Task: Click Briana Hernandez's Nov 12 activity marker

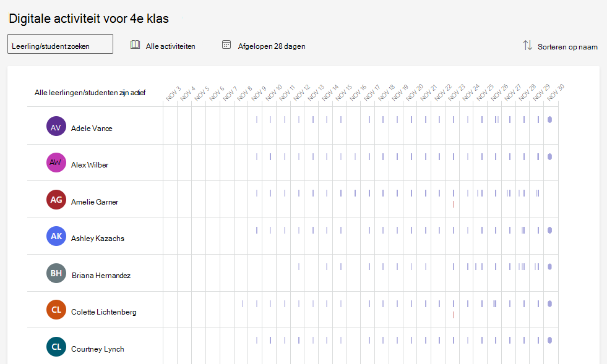Action: (298, 266)
